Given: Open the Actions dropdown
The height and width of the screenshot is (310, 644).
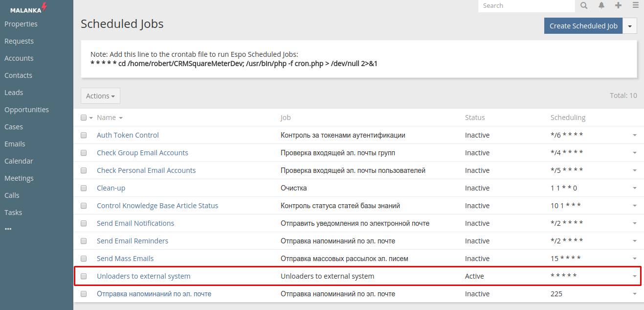Looking at the screenshot, I should tap(100, 96).
